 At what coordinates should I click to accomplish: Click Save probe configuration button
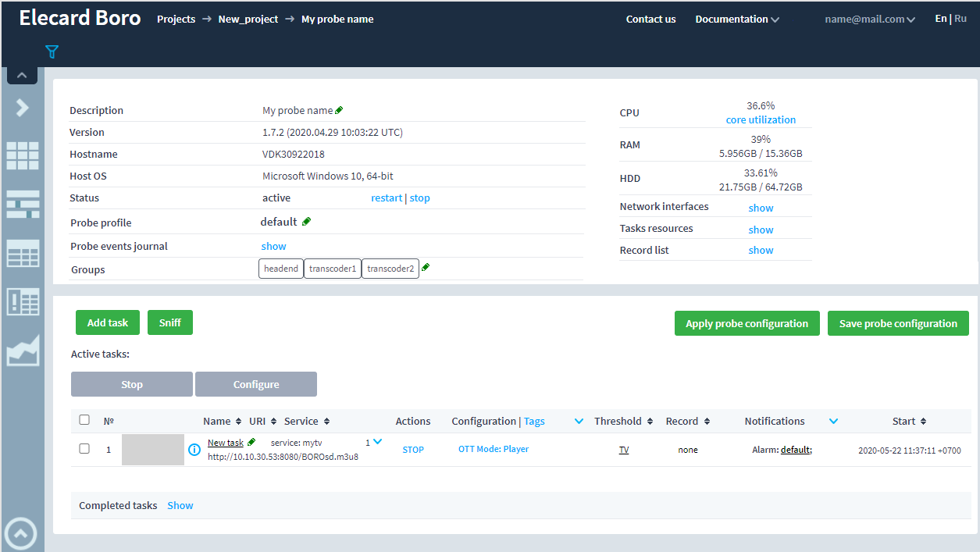tap(898, 324)
